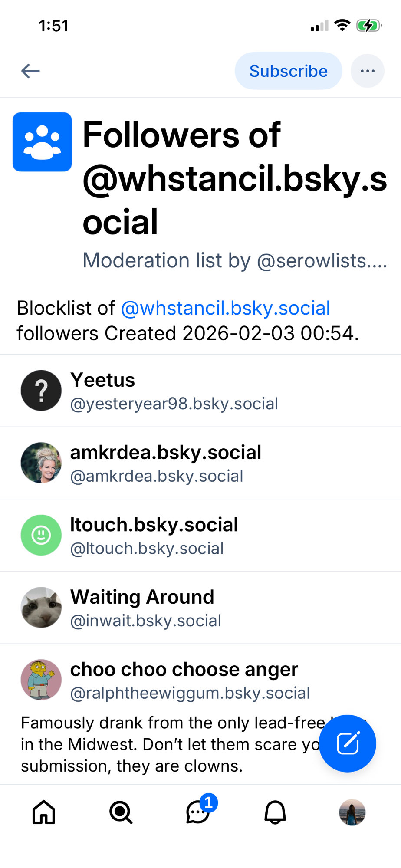
Task: Tap the blue list group avatar icon
Action: tap(42, 142)
